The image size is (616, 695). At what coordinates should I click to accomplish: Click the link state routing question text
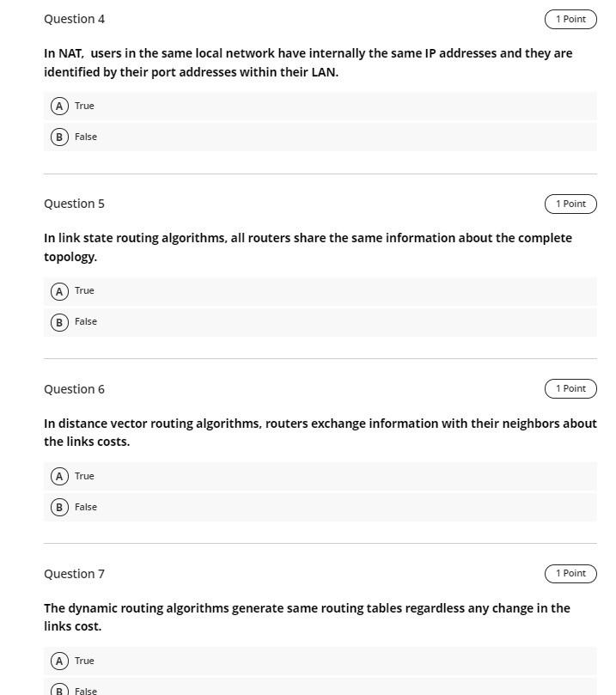click(x=308, y=247)
